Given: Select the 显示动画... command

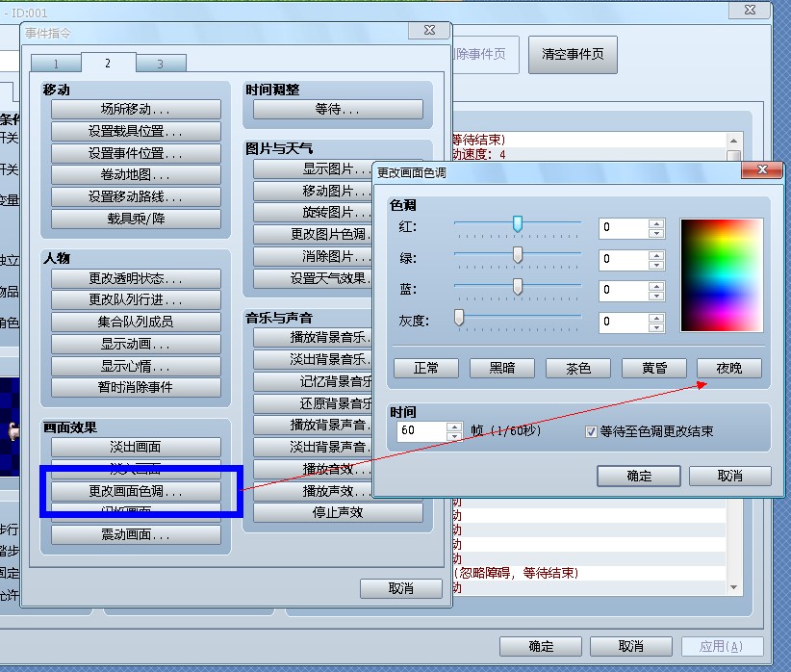Looking at the screenshot, I should tap(136, 344).
